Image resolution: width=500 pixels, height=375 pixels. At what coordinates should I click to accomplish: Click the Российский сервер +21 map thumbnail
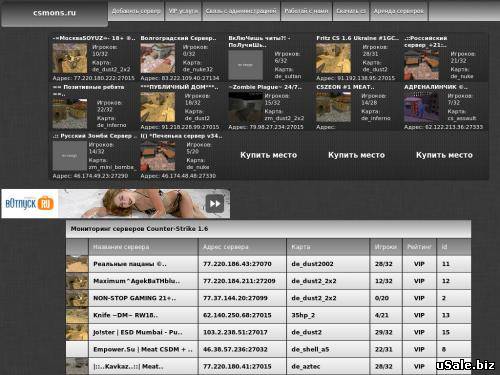[421, 65]
